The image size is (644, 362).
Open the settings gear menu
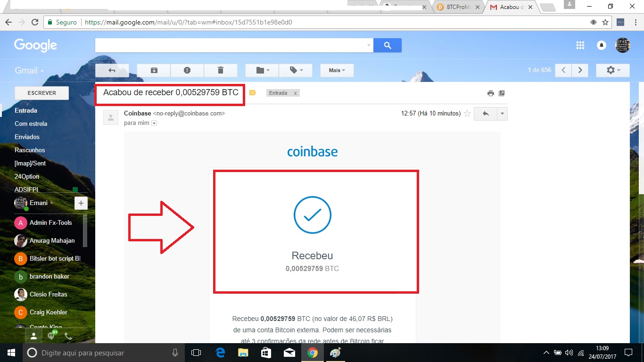point(613,70)
